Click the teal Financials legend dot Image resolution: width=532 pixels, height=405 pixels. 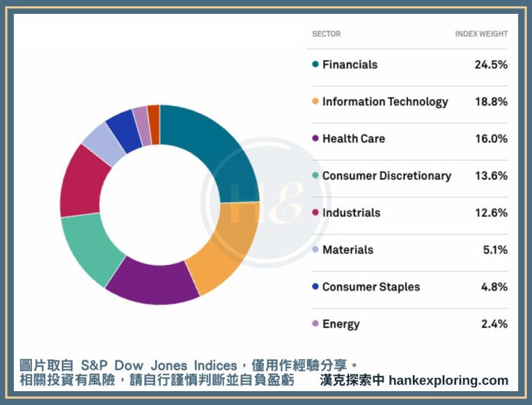315,64
